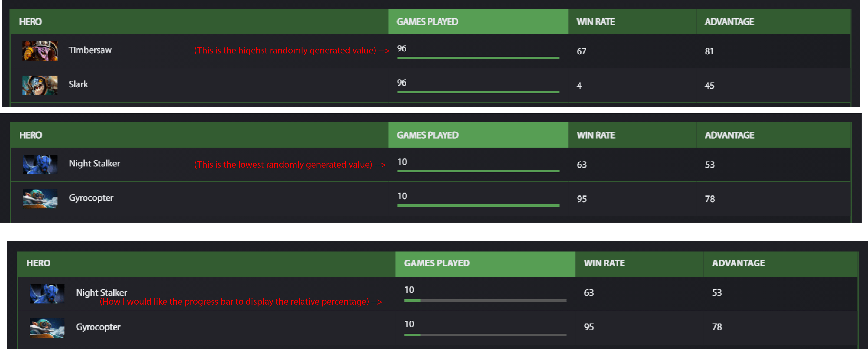Click the Gyrocopter portrait in bottom table
868x349 pixels.
pyautogui.click(x=47, y=328)
